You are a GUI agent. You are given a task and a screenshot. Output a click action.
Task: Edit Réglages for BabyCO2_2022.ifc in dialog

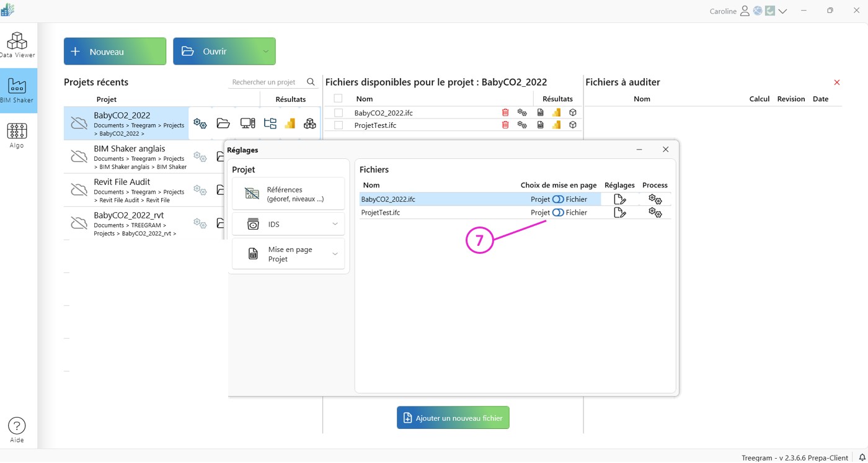tap(619, 199)
